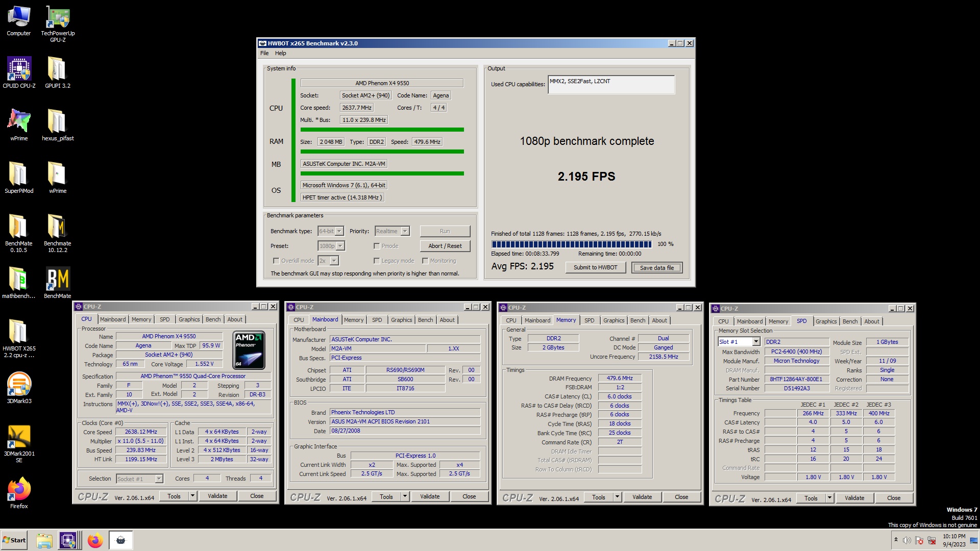Click the AMD Phenom logo in CPU-Z

(249, 350)
